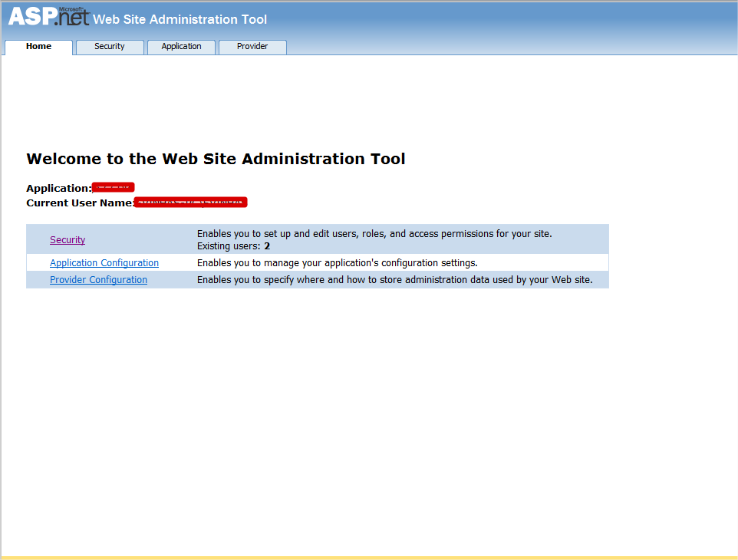This screenshot has height=560, width=738.
Task: Open the Provider Configuration link
Action: click(x=98, y=280)
